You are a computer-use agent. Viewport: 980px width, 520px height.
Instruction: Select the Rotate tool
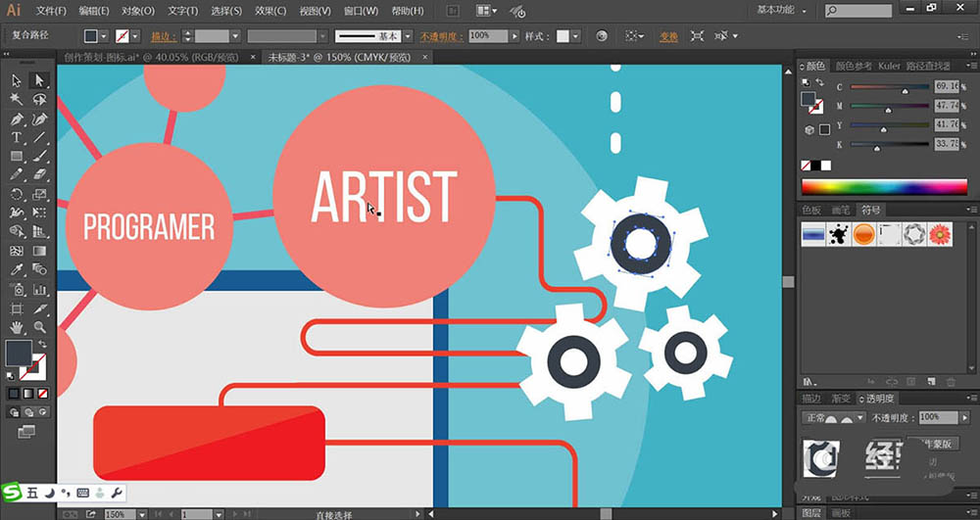[x=17, y=194]
